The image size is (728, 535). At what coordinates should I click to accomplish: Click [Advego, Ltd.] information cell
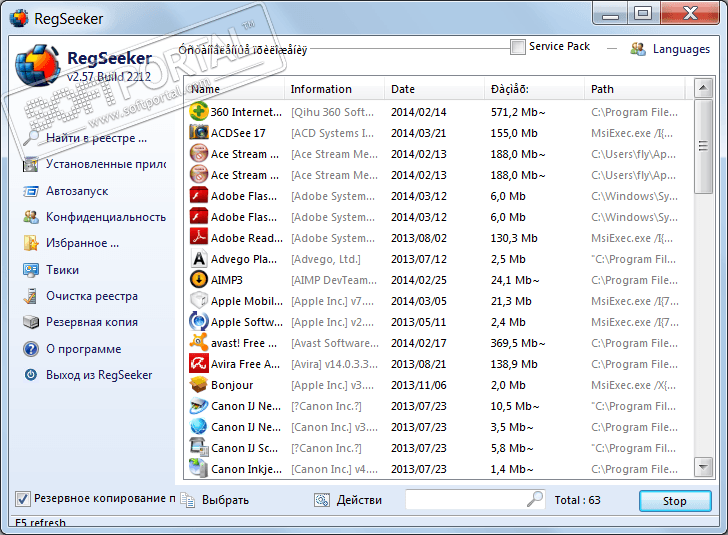point(325,259)
